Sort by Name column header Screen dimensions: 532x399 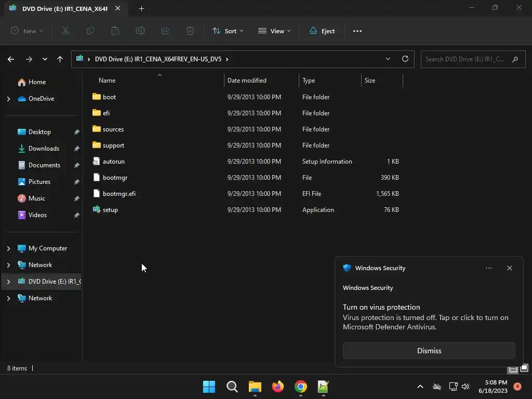[107, 81]
